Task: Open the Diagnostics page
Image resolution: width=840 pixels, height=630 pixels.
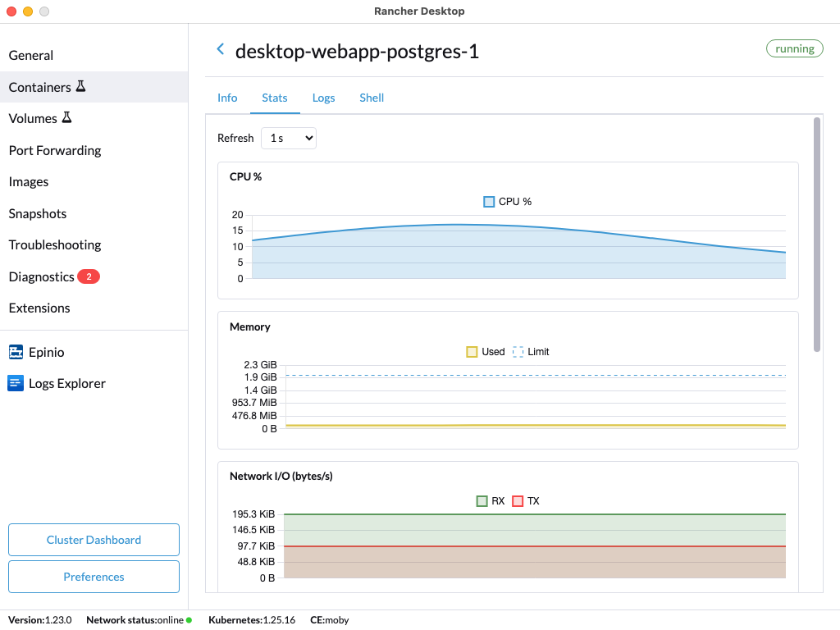Action: [x=94, y=276]
